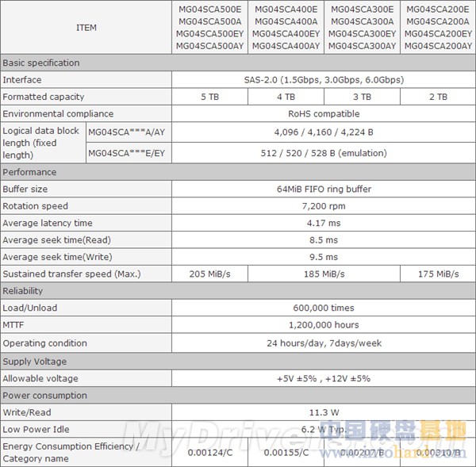
Task: Select the MG04SCA300EY model name
Action: [x=363, y=33]
